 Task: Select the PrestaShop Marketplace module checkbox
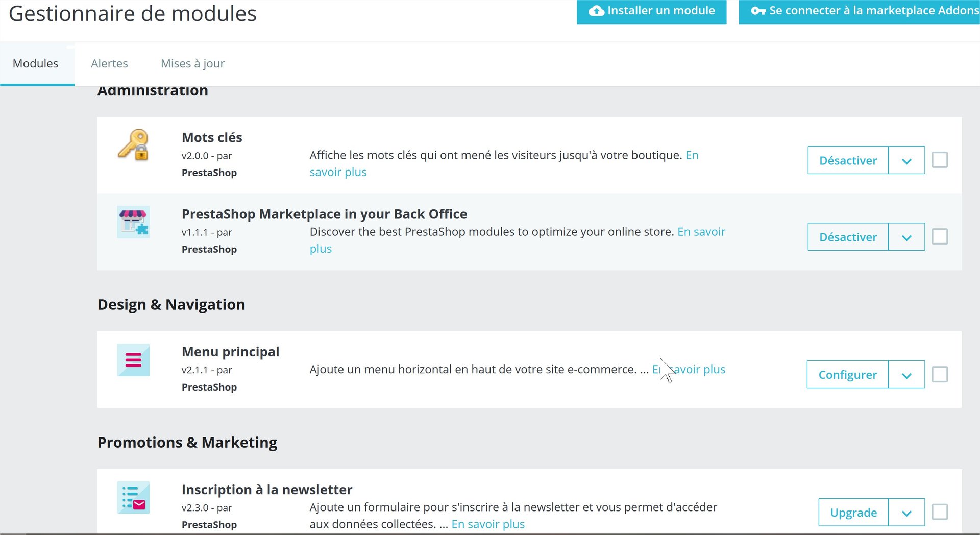coord(940,236)
